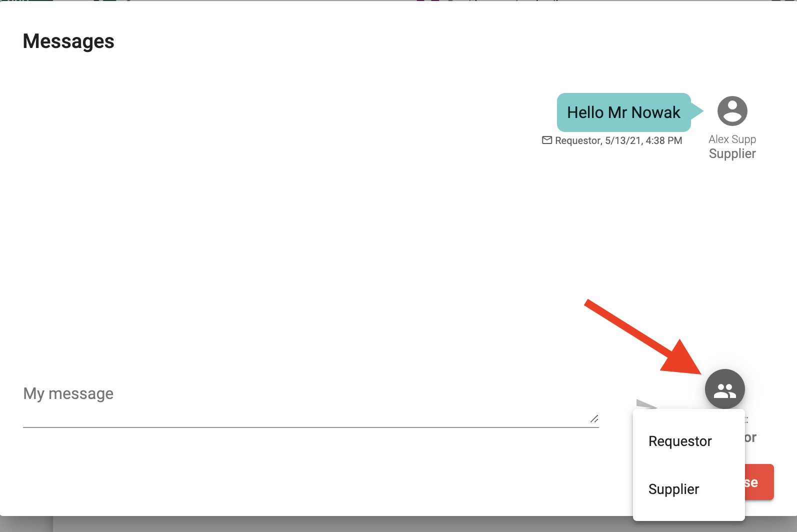This screenshot has height=532, width=797.
Task: Click the Messages dialog heading
Action: [68, 41]
